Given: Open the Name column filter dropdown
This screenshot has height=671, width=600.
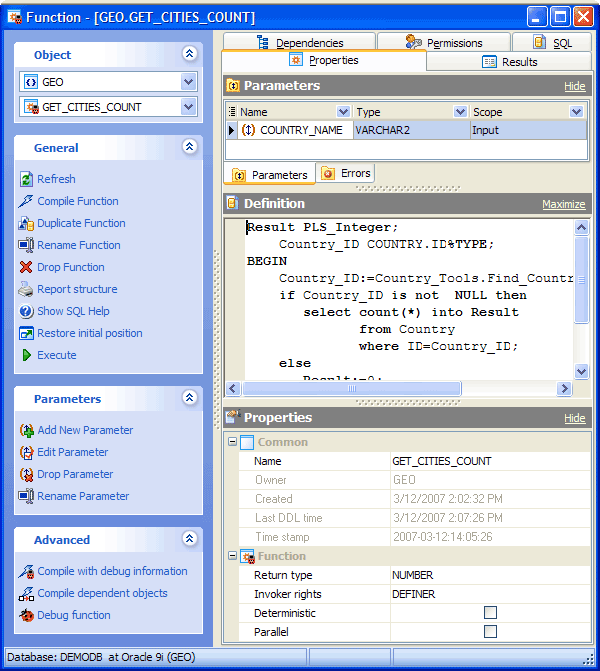Looking at the screenshot, I should tap(343, 112).
